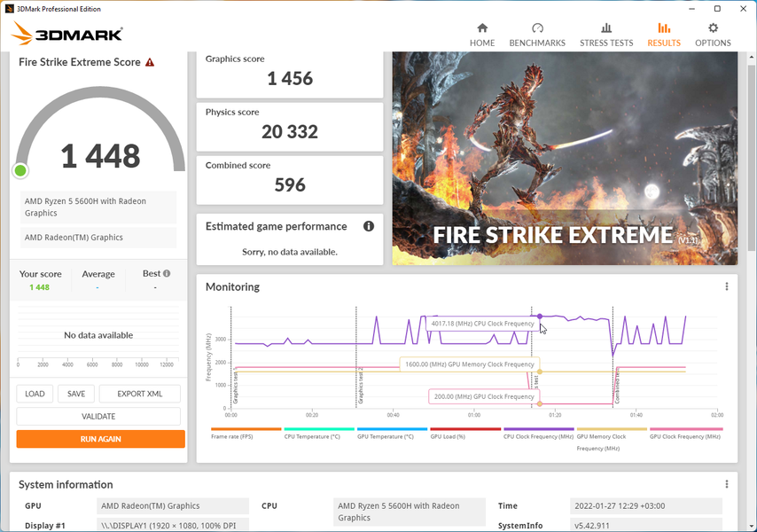Toggle Frame rate (FPS) orange legend
This screenshot has height=532, width=757.
[246, 429]
